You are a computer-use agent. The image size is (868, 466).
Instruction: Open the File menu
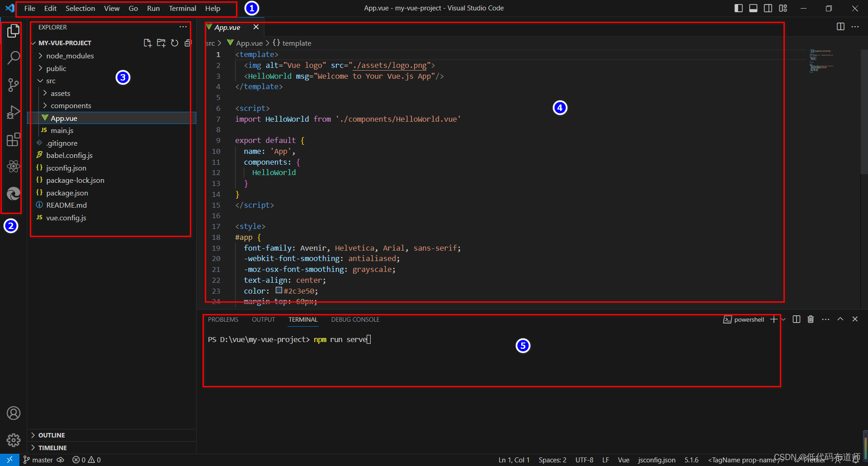pos(30,8)
